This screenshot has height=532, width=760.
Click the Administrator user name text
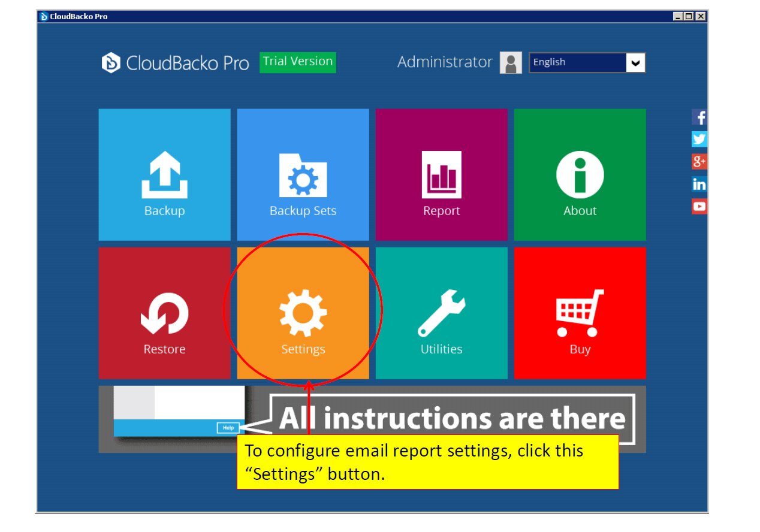pyautogui.click(x=445, y=62)
